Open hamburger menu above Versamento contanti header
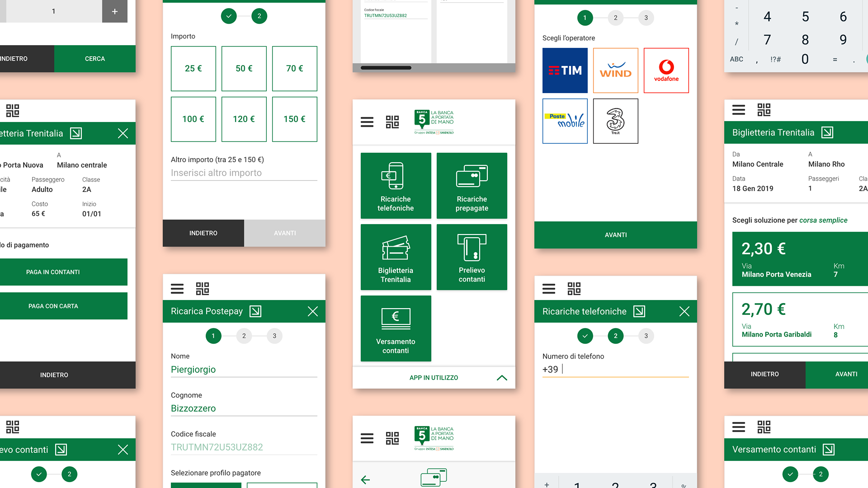The width and height of the screenshot is (868, 488). click(739, 427)
